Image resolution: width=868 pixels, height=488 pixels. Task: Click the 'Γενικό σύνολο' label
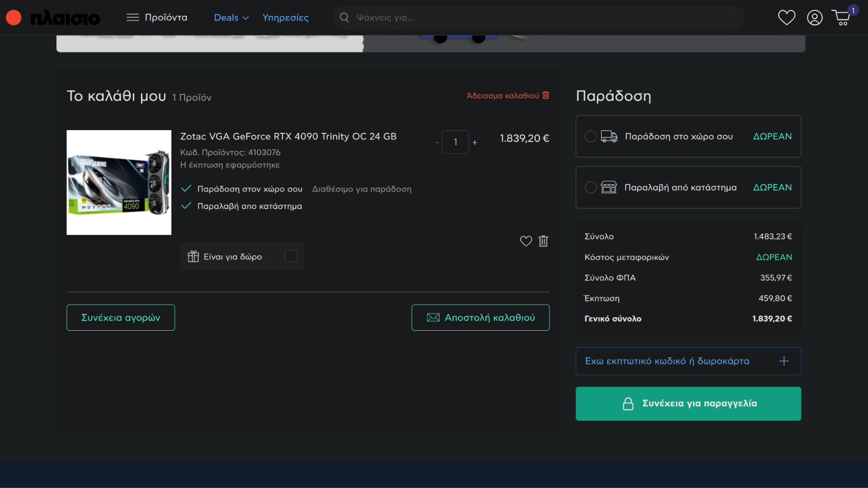coord(612,319)
